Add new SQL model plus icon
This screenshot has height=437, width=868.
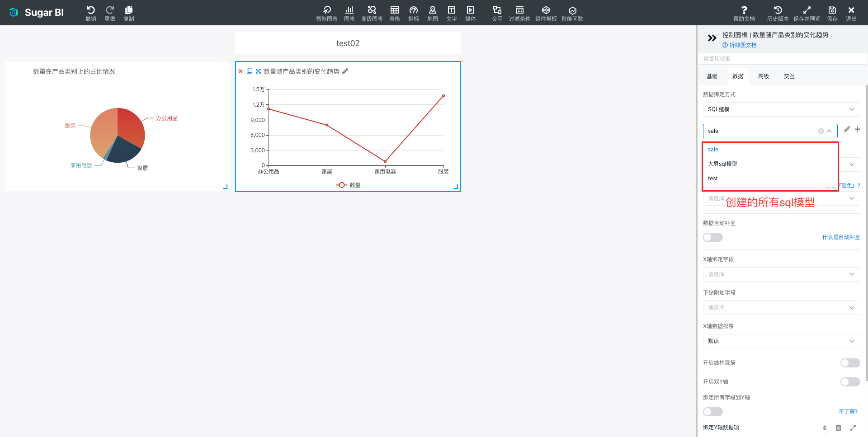pyautogui.click(x=858, y=129)
